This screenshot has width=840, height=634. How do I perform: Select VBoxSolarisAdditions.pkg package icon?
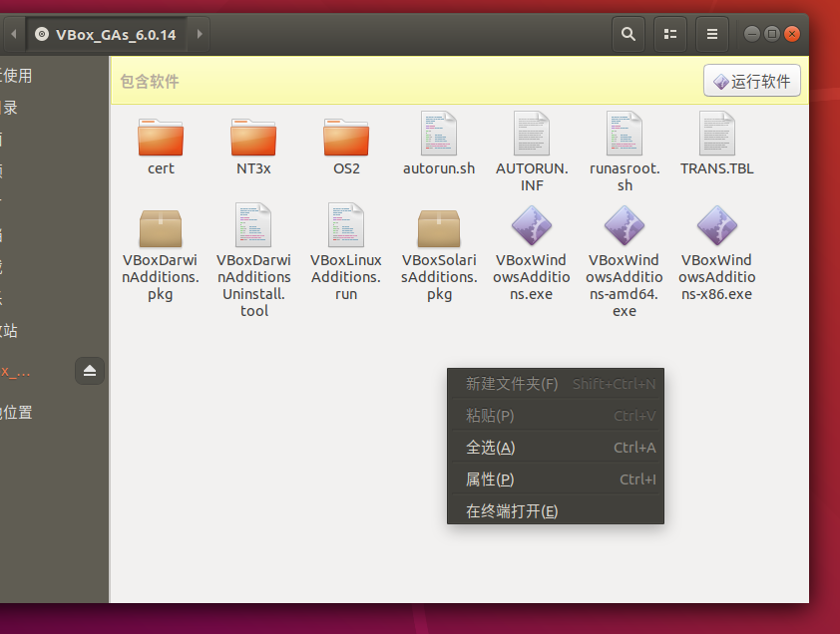pyautogui.click(x=439, y=227)
